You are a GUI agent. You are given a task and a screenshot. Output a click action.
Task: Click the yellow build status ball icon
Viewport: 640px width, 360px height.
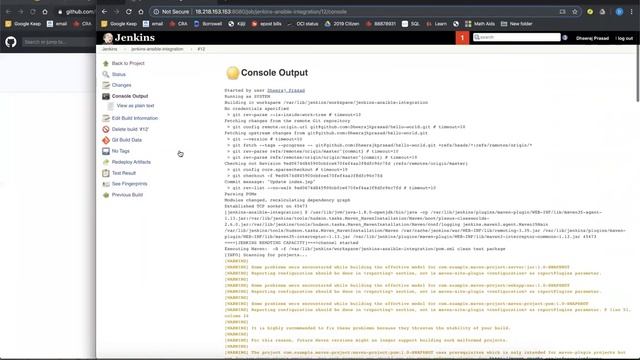point(232,73)
